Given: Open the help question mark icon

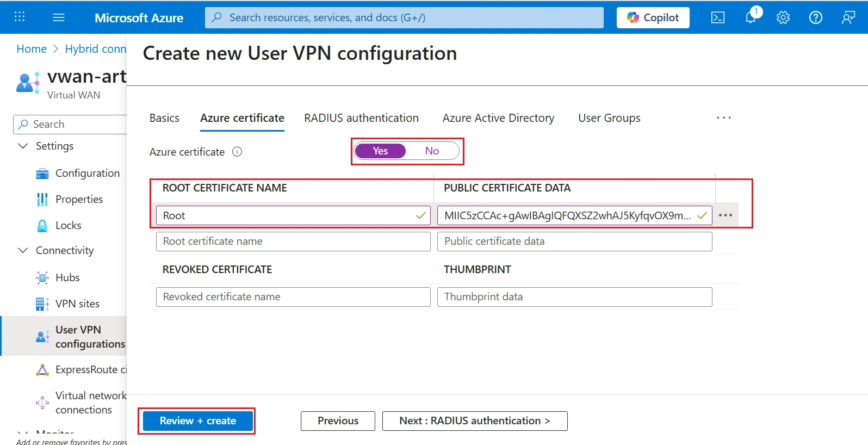Looking at the screenshot, I should coord(816,17).
